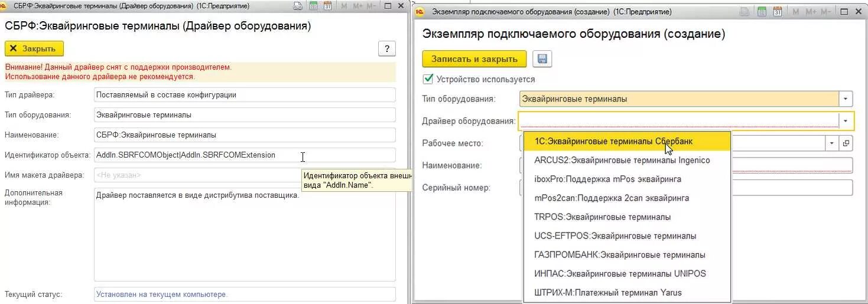Select ИНПАС UNIPOS terminal option
Image resolution: width=868 pixels, height=304 pixels.
(627, 273)
